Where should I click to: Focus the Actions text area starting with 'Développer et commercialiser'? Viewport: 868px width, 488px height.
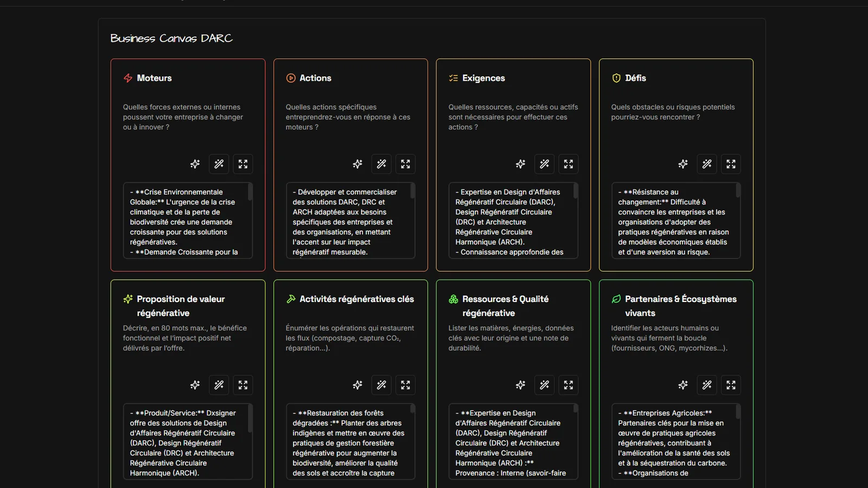point(350,221)
